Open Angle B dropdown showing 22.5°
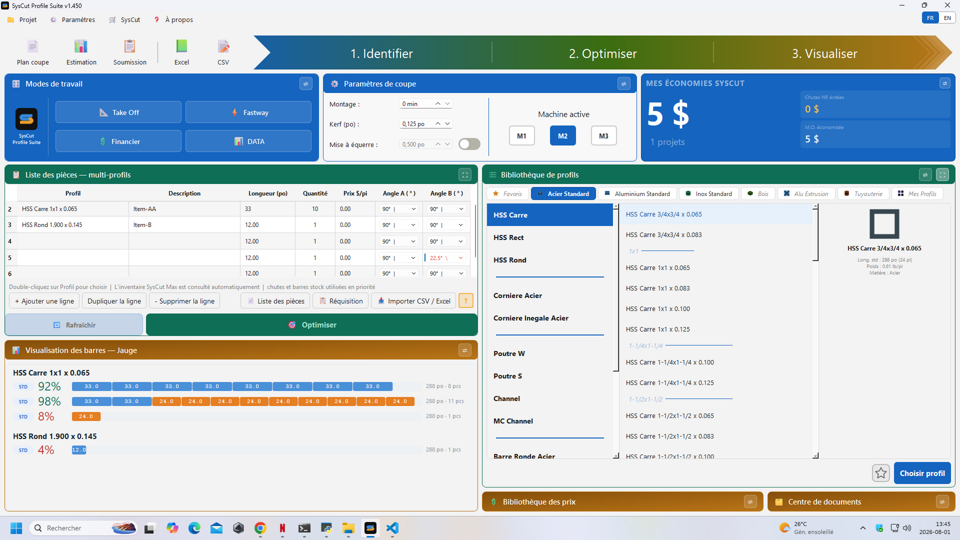The height and width of the screenshot is (540, 960). [x=446, y=258]
